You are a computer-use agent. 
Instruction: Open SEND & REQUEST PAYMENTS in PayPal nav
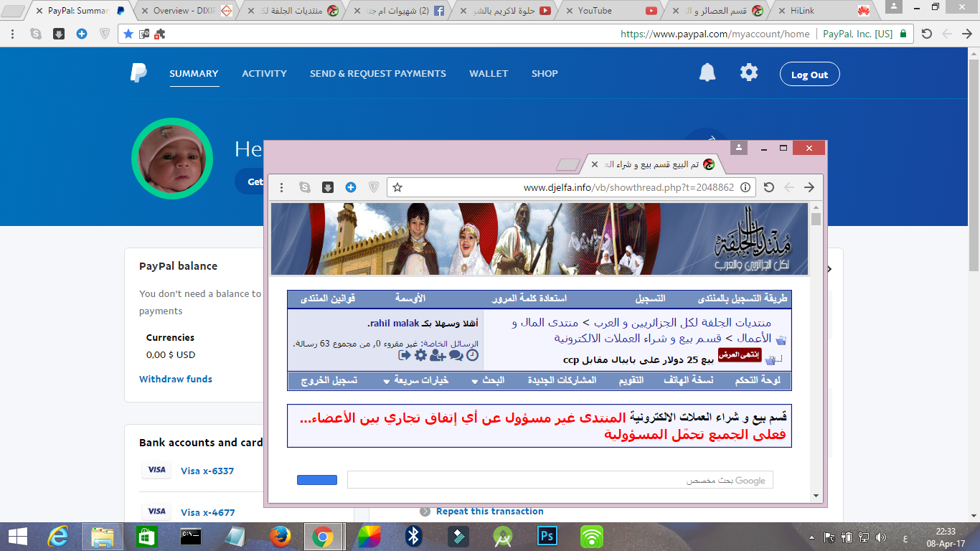[x=378, y=73]
